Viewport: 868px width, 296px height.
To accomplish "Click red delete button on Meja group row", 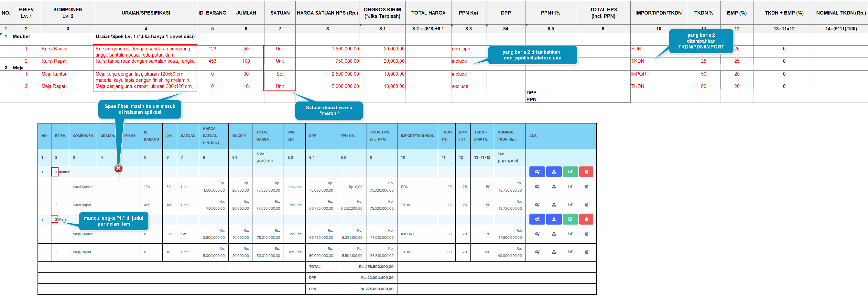I will click(x=587, y=219).
